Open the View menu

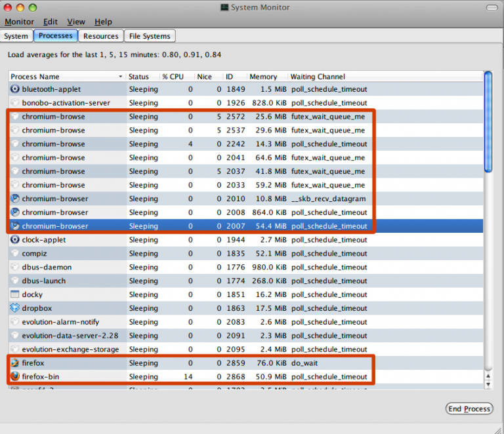coord(76,22)
